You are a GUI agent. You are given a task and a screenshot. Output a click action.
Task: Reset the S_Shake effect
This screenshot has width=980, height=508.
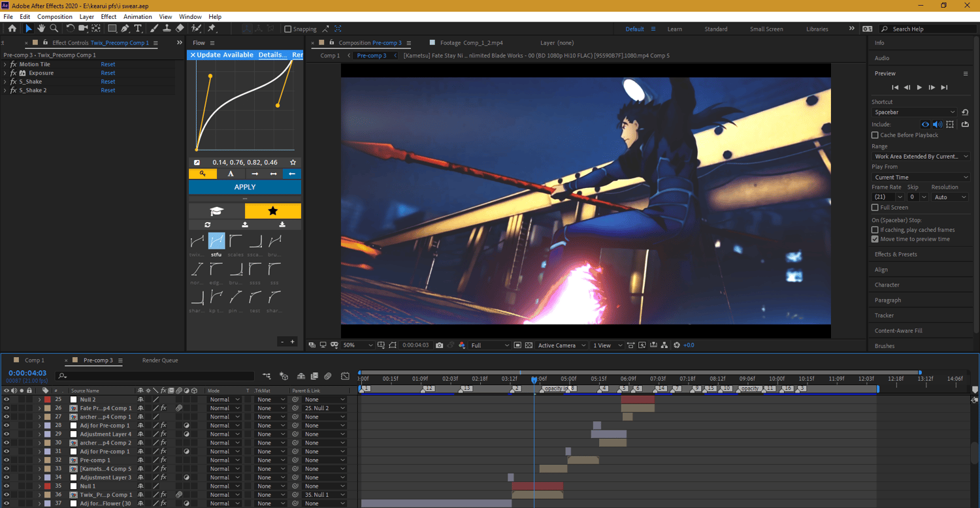pyautogui.click(x=108, y=82)
